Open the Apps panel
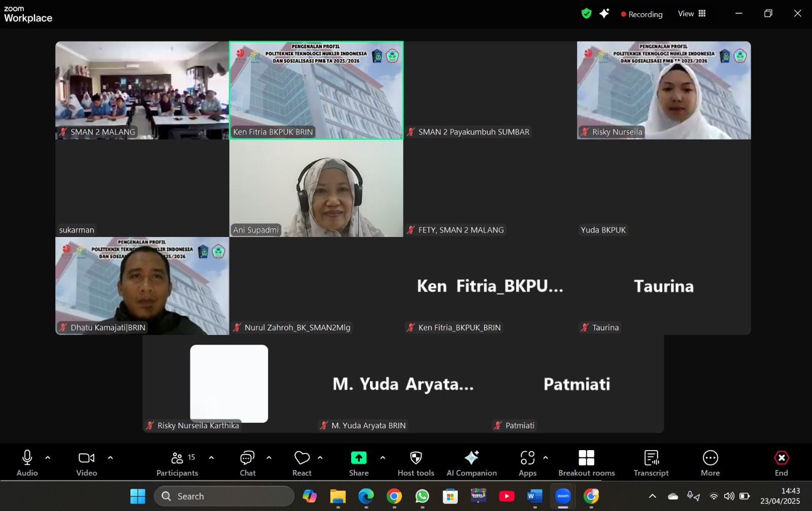Image resolution: width=812 pixels, height=511 pixels. (x=527, y=463)
